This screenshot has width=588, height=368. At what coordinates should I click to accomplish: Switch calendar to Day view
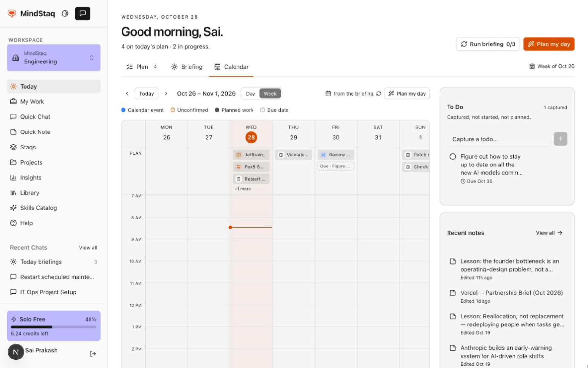[251, 94]
